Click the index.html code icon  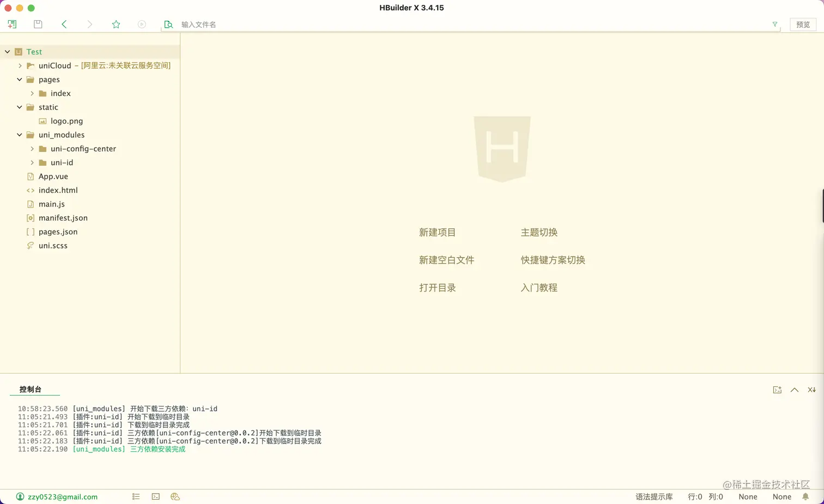click(x=31, y=190)
